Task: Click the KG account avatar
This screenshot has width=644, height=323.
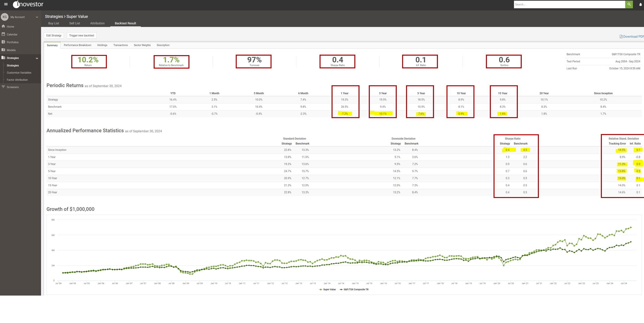Action: (x=4, y=17)
